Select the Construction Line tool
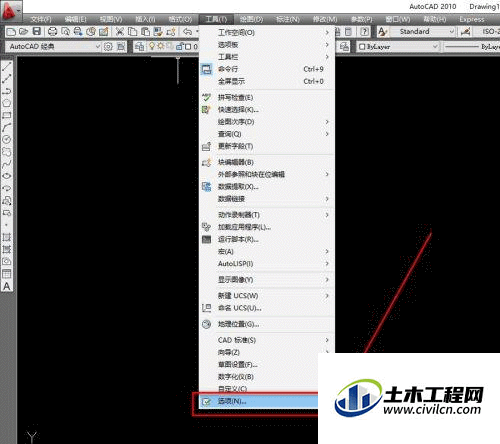Image resolution: width=500 pixels, height=444 pixels. point(7,79)
